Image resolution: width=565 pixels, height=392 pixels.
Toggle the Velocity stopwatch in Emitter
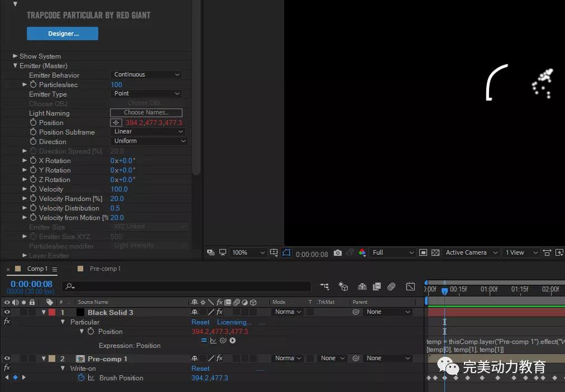(33, 189)
